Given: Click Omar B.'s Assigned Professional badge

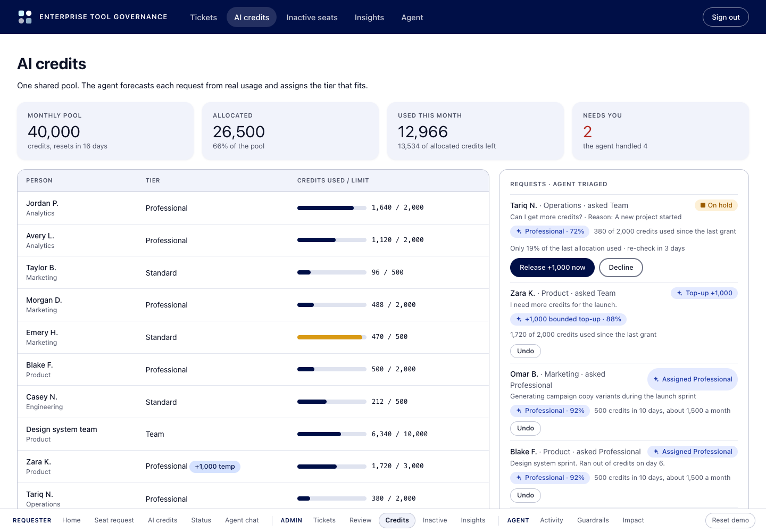Looking at the screenshot, I should 693,379.
